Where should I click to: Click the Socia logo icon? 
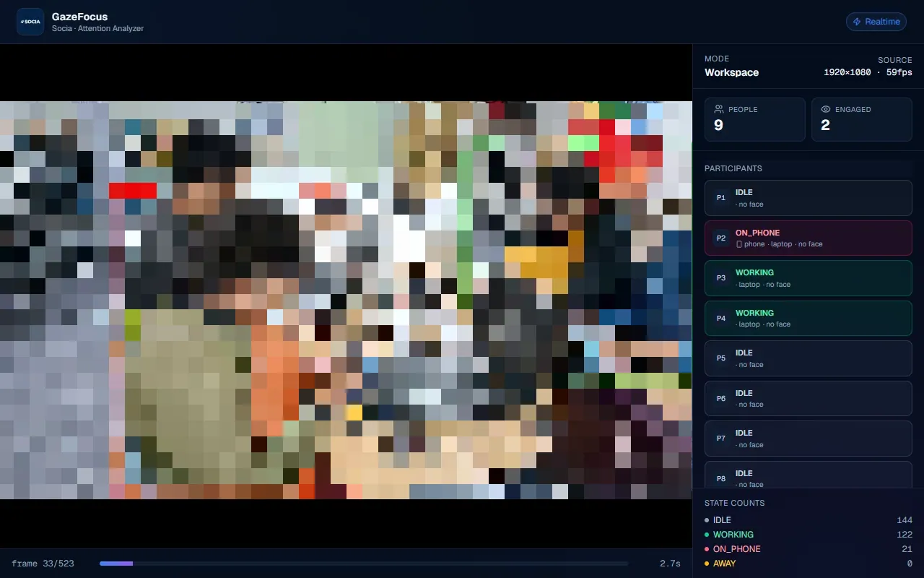pos(30,22)
